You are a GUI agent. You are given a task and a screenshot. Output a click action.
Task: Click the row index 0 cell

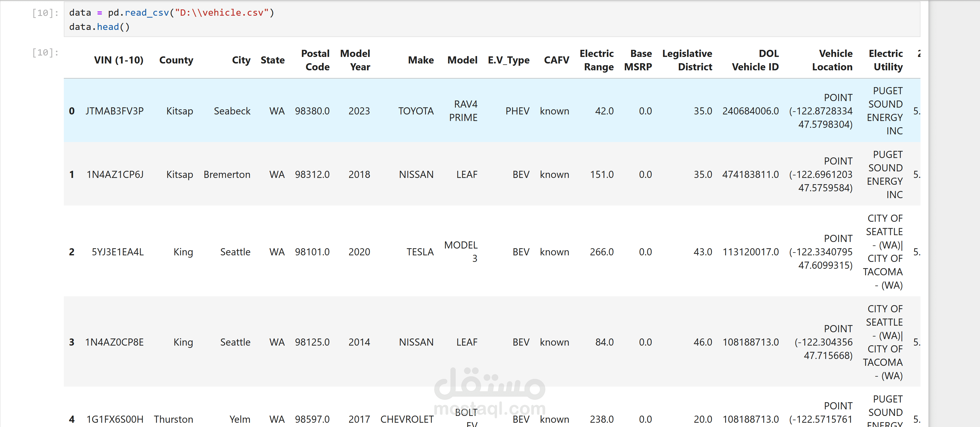(72, 111)
